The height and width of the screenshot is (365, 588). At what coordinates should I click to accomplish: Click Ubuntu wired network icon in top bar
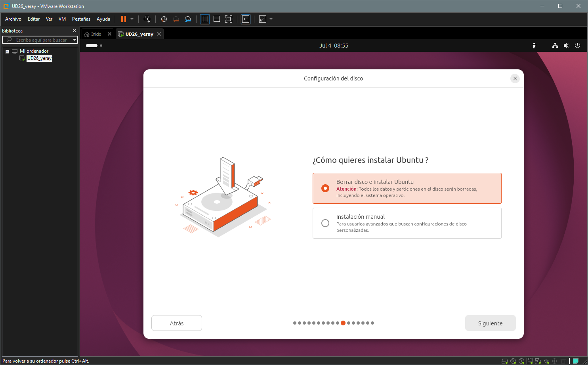555,46
